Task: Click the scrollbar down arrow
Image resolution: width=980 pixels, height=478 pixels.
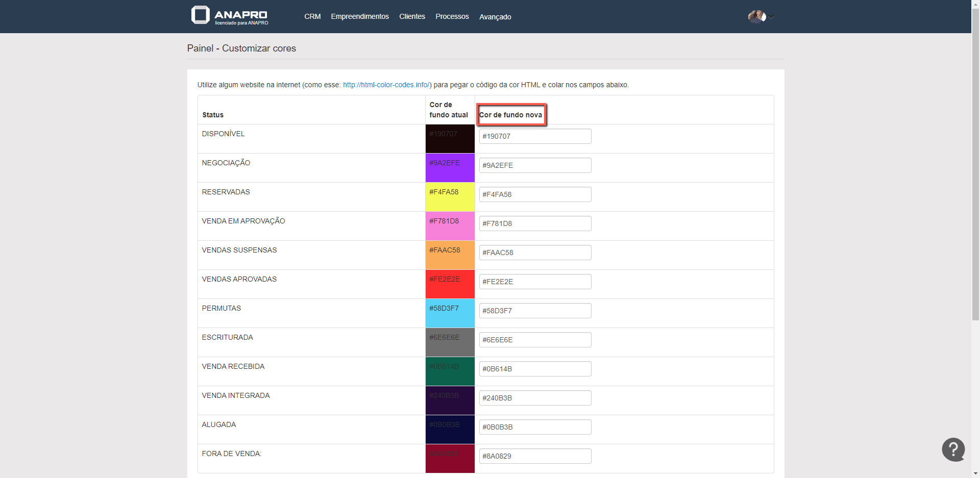Action: coord(975,473)
